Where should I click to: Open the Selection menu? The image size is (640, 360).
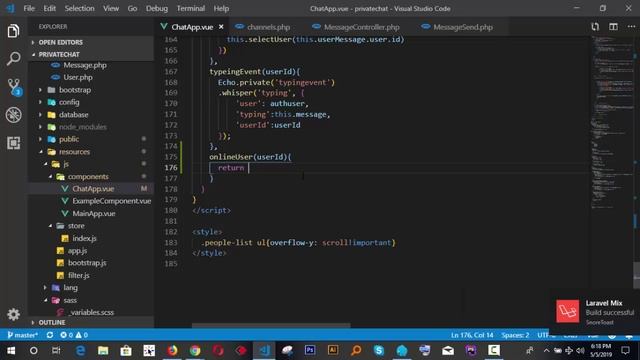point(79,8)
